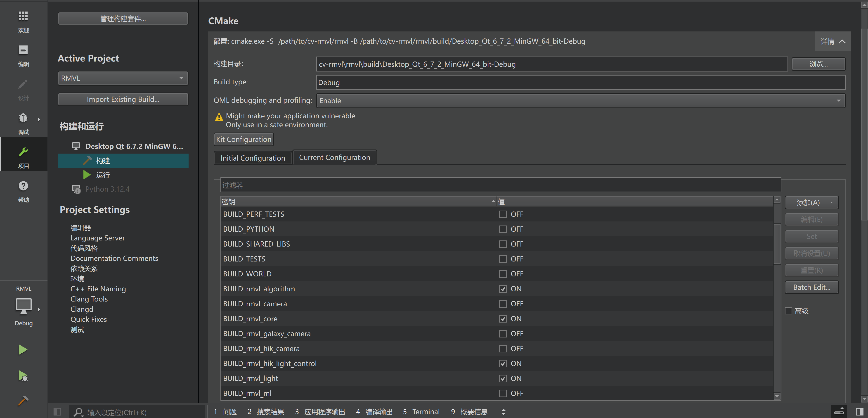
Task: Click the Build project hammer icon
Action: click(23, 401)
